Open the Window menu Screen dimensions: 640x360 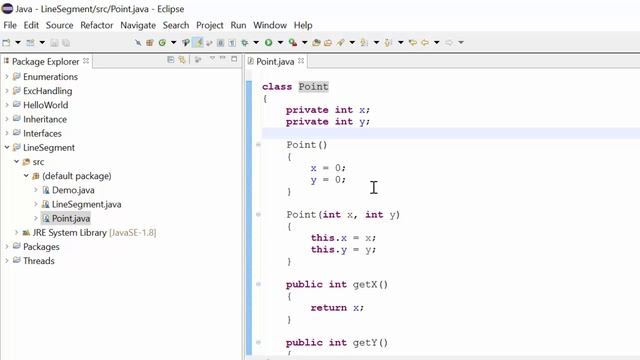tap(270, 25)
